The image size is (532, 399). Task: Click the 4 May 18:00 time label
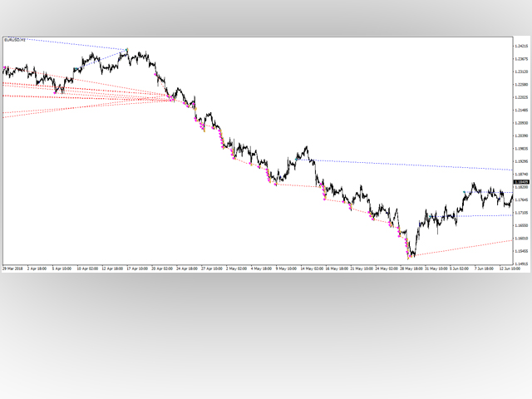(x=261, y=268)
